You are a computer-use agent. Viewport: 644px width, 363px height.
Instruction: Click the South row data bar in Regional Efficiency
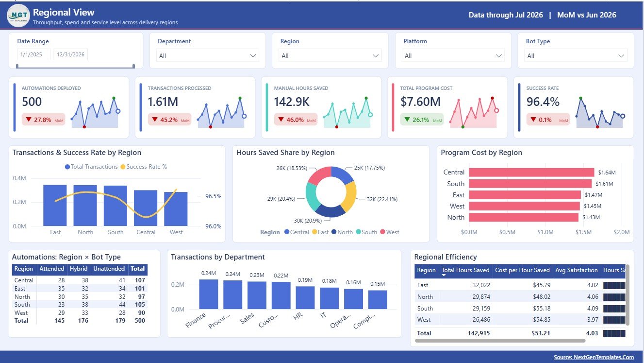point(614,308)
